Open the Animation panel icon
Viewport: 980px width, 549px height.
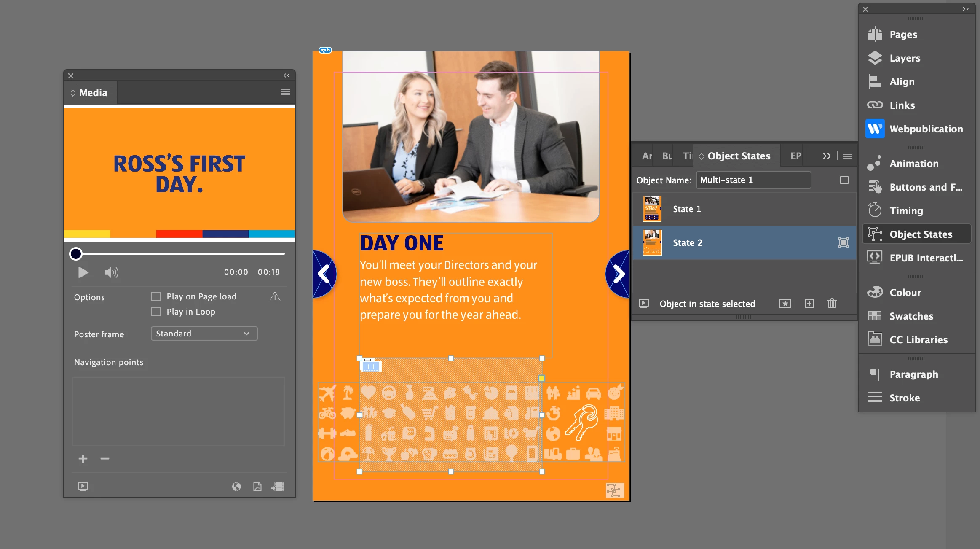(x=875, y=163)
